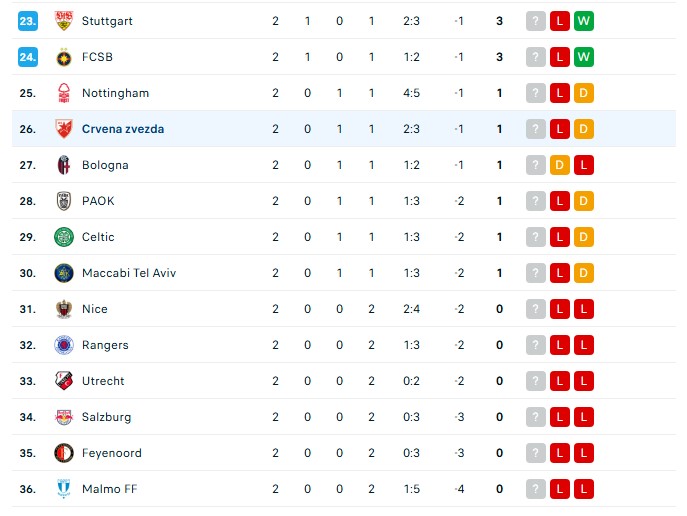The image size is (687, 516).
Task: Click the blue rank 23 badge
Action: [27, 21]
